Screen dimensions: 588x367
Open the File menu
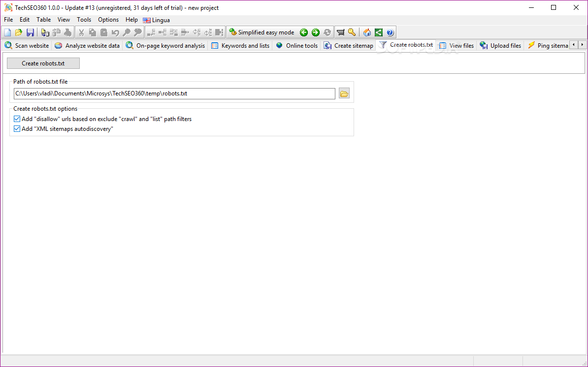(x=8, y=20)
